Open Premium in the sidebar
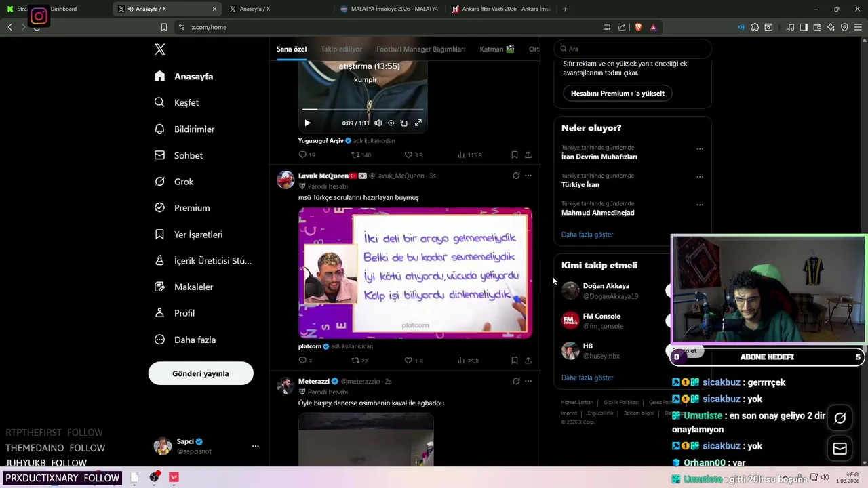The width and height of the screenshot is (868, 488). pos(182,208)
